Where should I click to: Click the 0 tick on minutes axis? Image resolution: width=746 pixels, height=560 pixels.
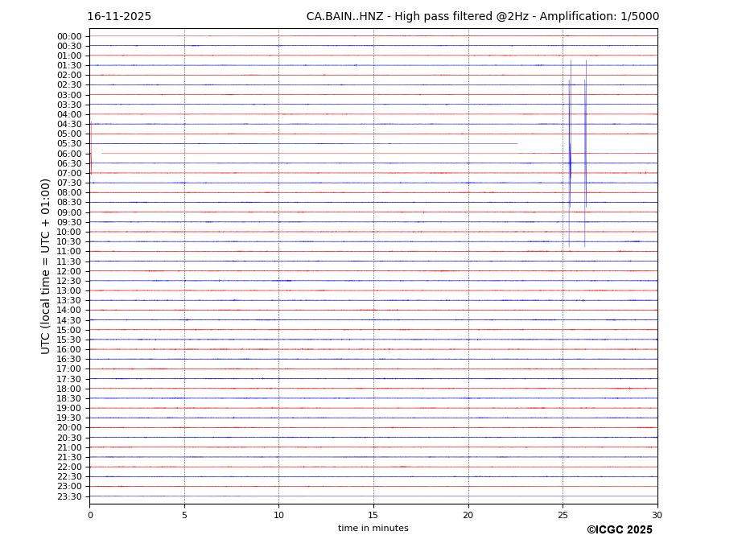(x=90, y=515)
